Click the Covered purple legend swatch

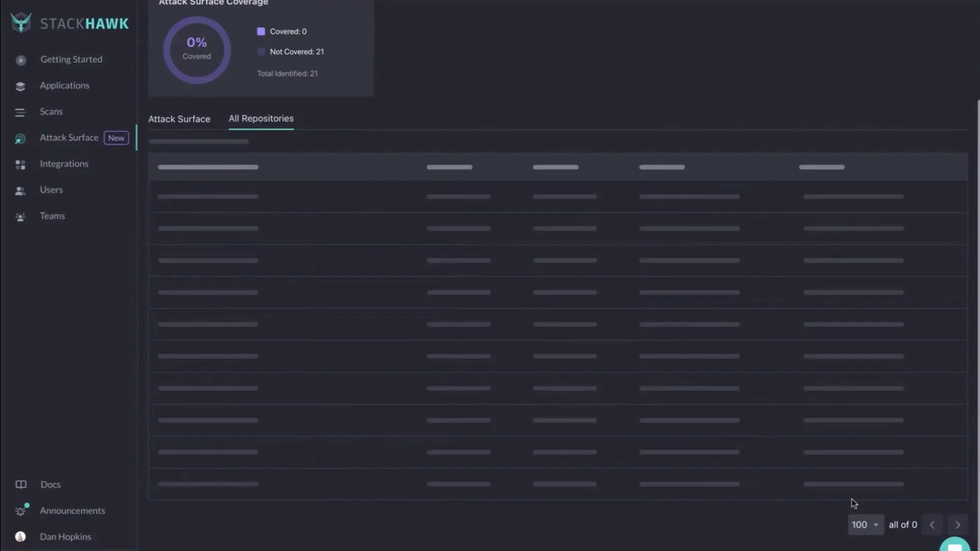(x=261, y=32)
